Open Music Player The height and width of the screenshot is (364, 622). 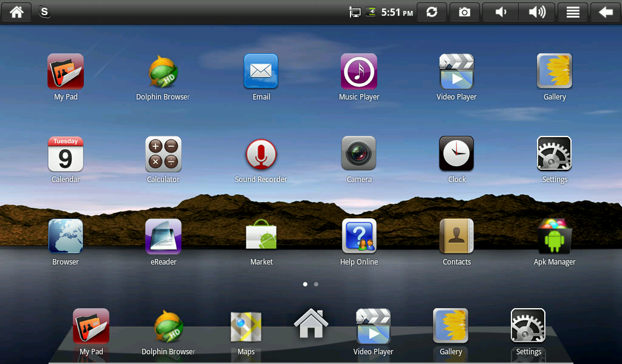[x=359, y=72]
